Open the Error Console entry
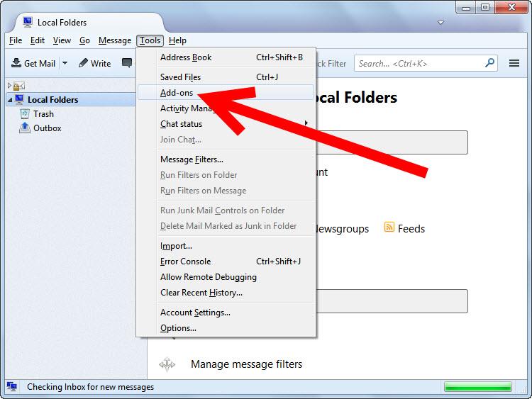The height and width of the screenshot is (399, 532). click(226, 262)
